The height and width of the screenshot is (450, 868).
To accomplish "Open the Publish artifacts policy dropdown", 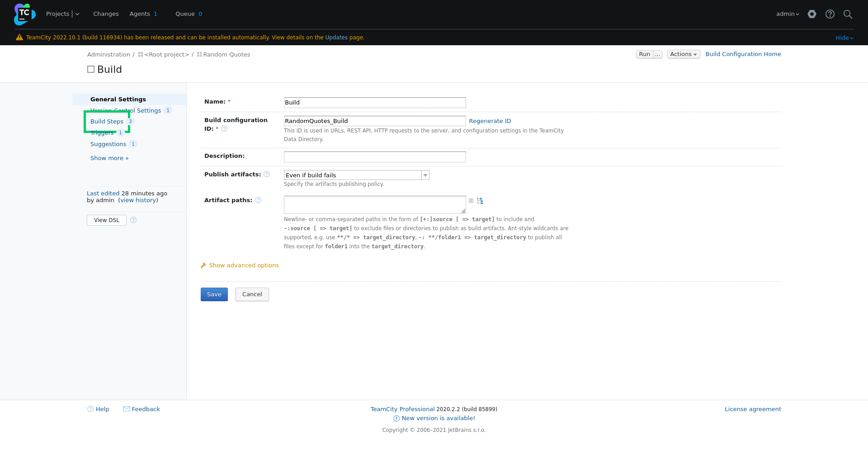I will [x=356, y=175].
